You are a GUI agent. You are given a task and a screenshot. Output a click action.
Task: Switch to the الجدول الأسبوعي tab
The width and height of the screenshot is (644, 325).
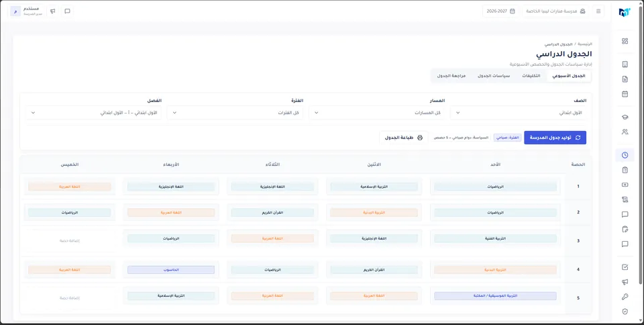(568, 76)
